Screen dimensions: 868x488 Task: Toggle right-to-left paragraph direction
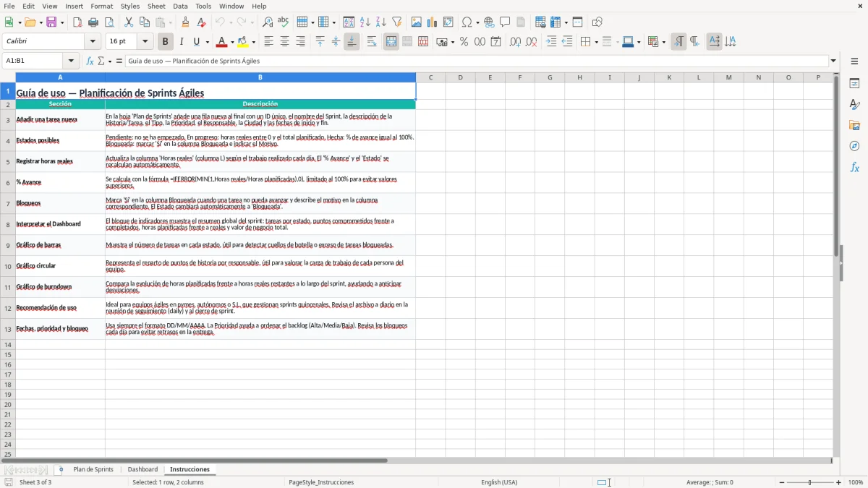(694, 42)
